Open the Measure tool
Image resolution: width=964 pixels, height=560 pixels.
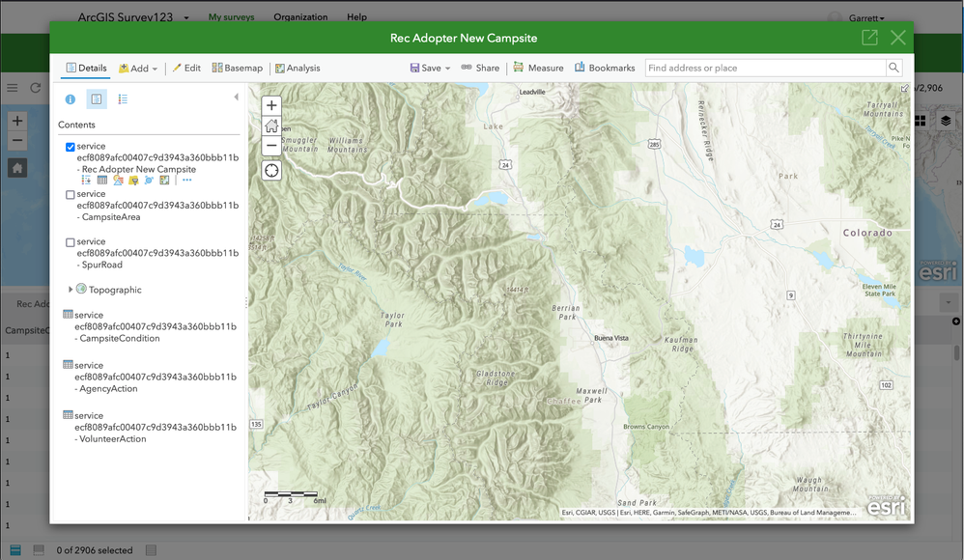538,69
